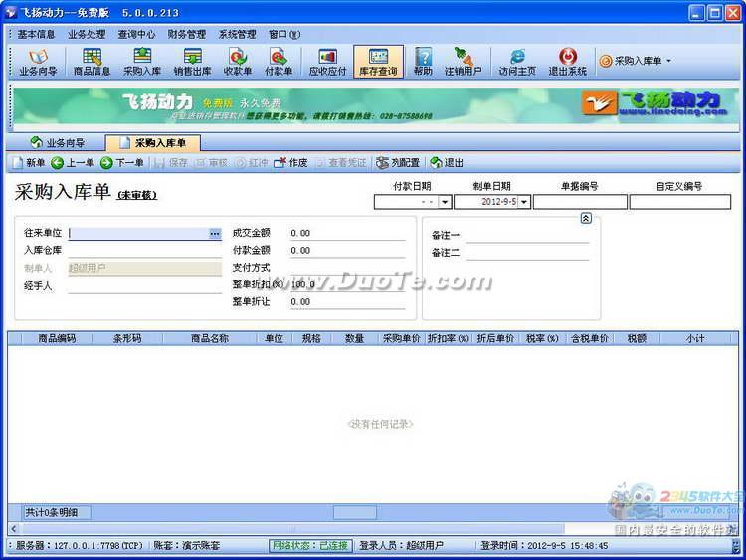Click the 成交金额 value field
Screen dimensions: 746x560
pyautogui.click(x=348, y=233)
